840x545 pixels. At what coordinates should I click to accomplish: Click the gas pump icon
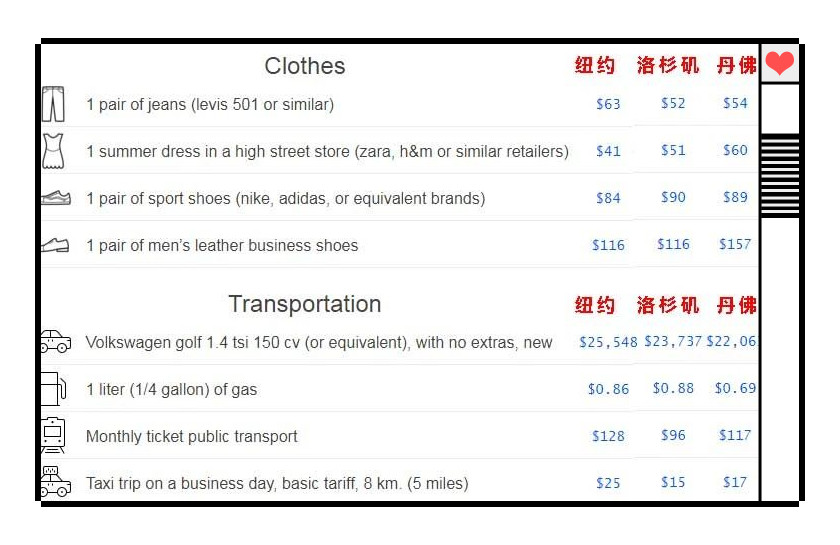[54, 389]
